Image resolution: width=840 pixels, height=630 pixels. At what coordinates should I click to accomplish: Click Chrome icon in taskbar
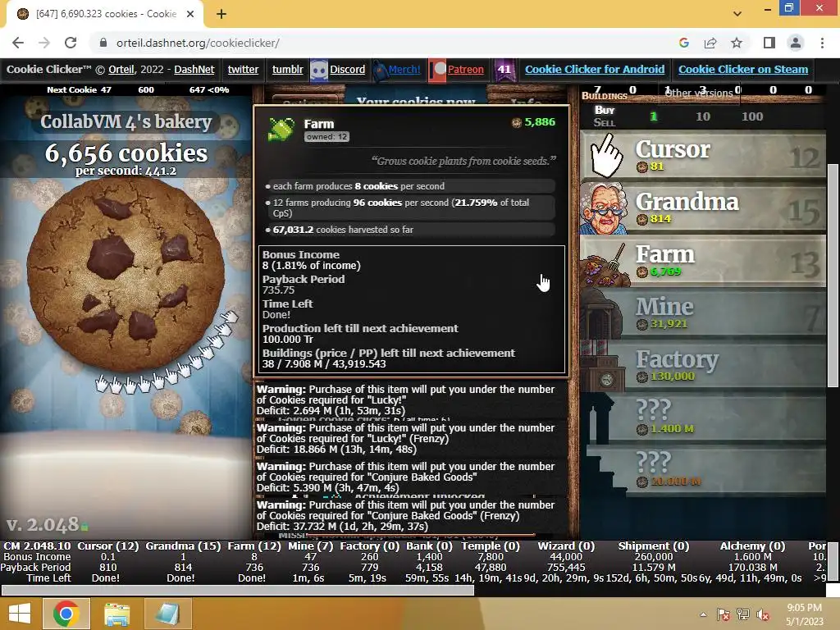tap(66, 614)
